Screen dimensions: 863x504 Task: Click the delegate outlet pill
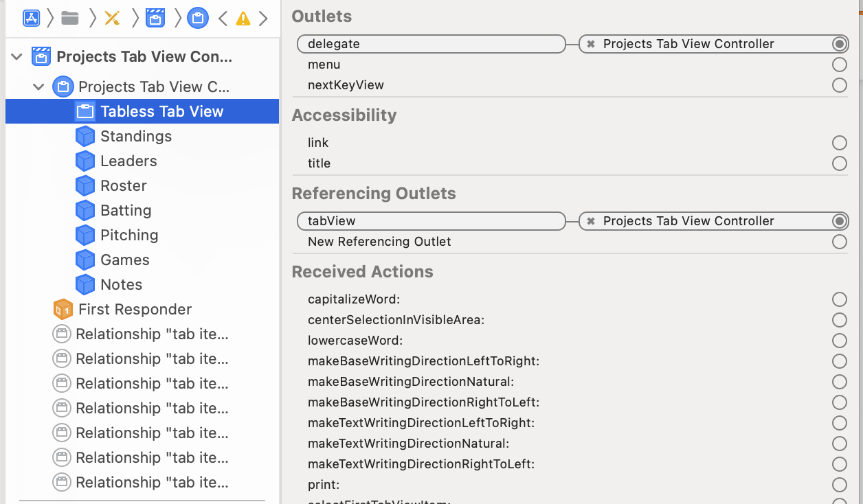click(x=431, y=44)
